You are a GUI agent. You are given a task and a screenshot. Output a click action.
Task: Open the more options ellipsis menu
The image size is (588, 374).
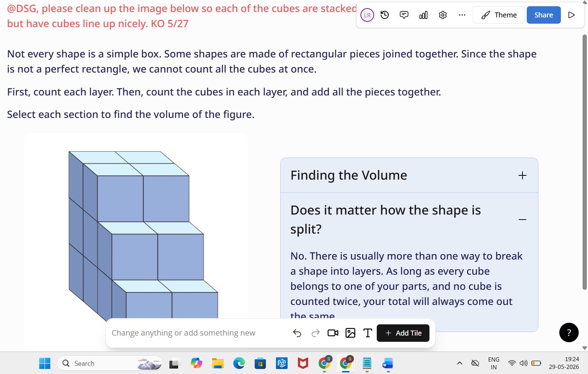pos(462,15)
